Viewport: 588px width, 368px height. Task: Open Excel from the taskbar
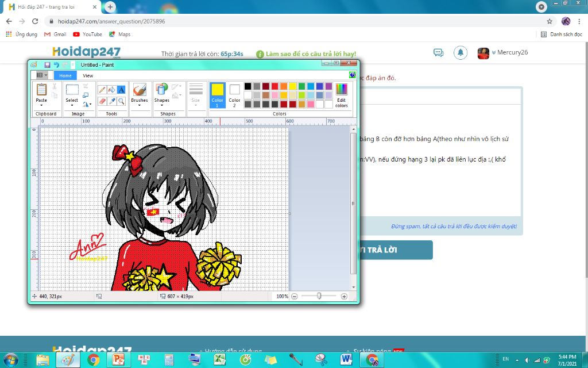tap(220, 359)
